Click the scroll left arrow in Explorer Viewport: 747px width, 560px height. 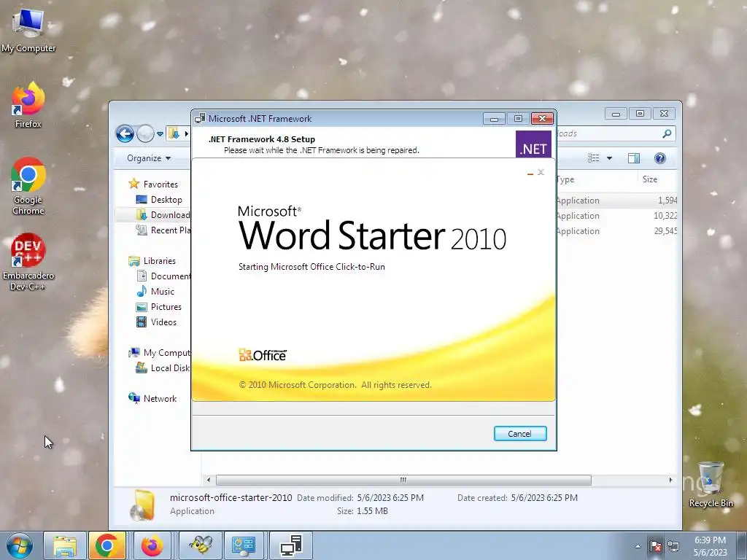coord(208,480)
